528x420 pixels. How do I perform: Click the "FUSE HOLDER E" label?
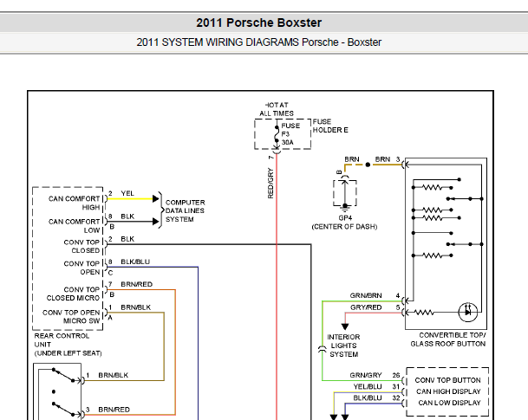pos(330,126)
